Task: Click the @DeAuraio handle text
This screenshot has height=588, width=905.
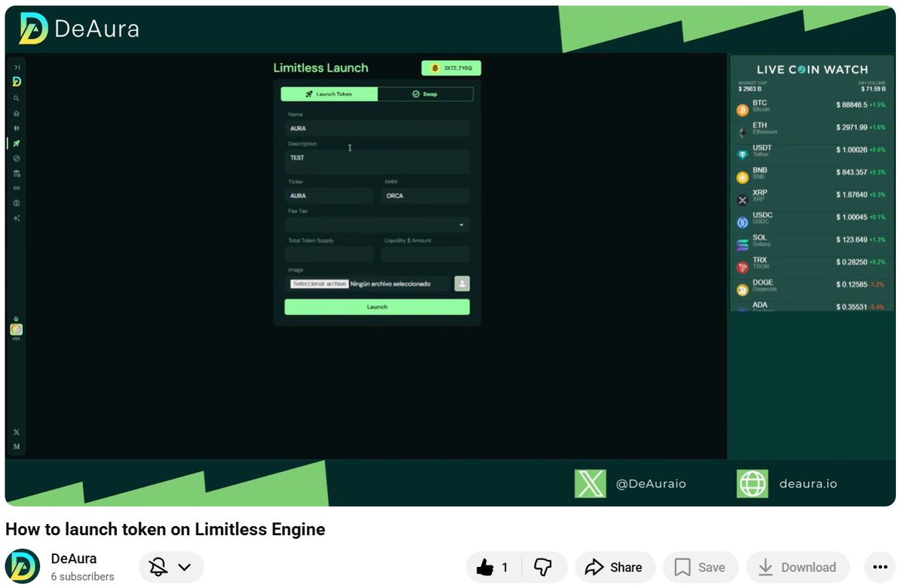Action: pos(651,484)
